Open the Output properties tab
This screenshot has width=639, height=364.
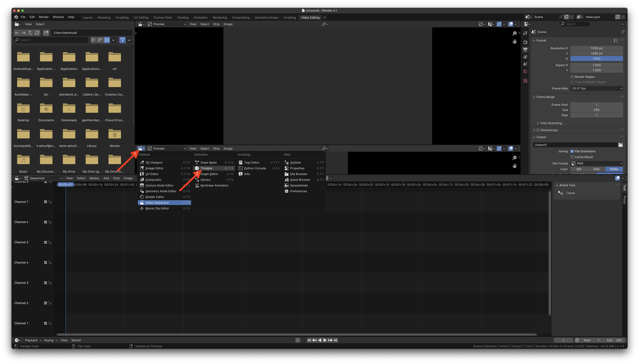tap(525, 50)
